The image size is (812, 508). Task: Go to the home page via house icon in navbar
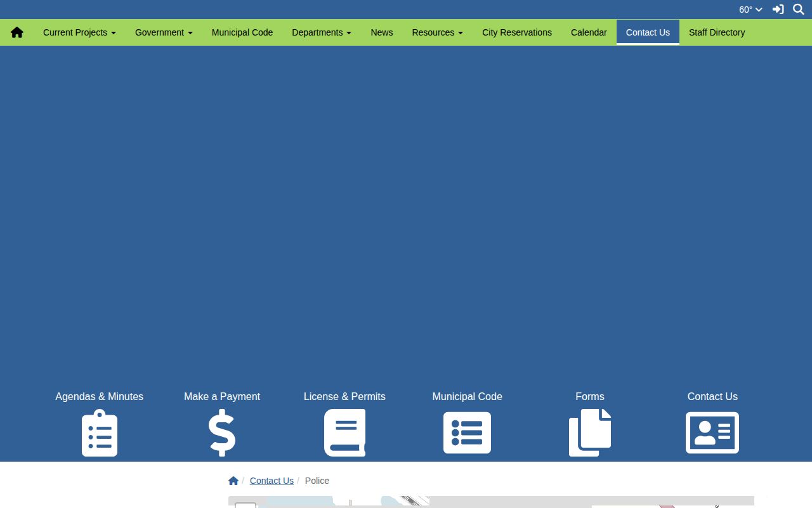coord(17,32)
